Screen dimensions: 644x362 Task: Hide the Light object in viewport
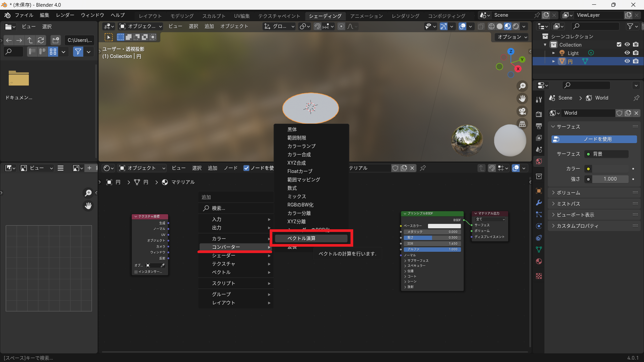[x=627, y=53]
